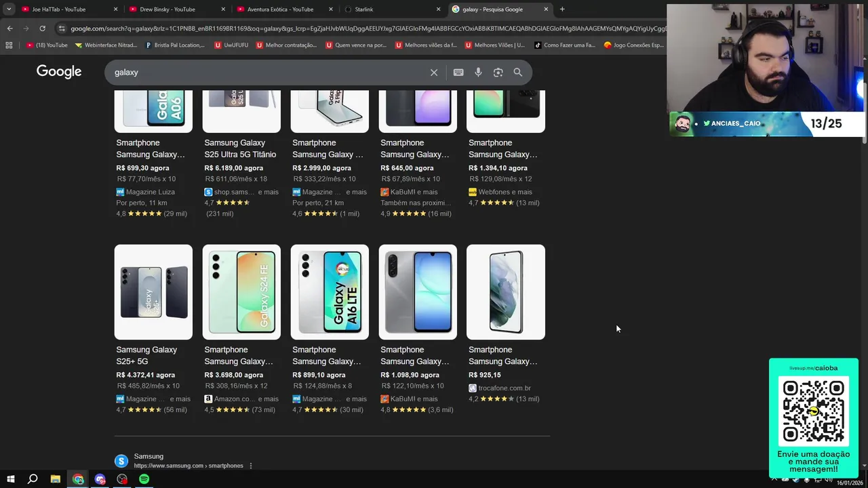The height and width of the screenshot is (488, 868).
Task: Reload the current page
Action: [42, 28]
